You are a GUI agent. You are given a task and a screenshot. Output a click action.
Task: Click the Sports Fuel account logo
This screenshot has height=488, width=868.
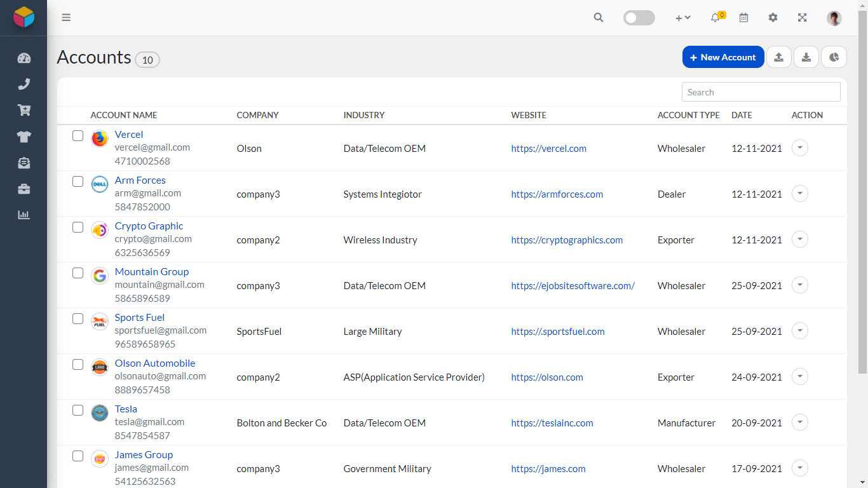pyautogui.click(x=100, y=322)
